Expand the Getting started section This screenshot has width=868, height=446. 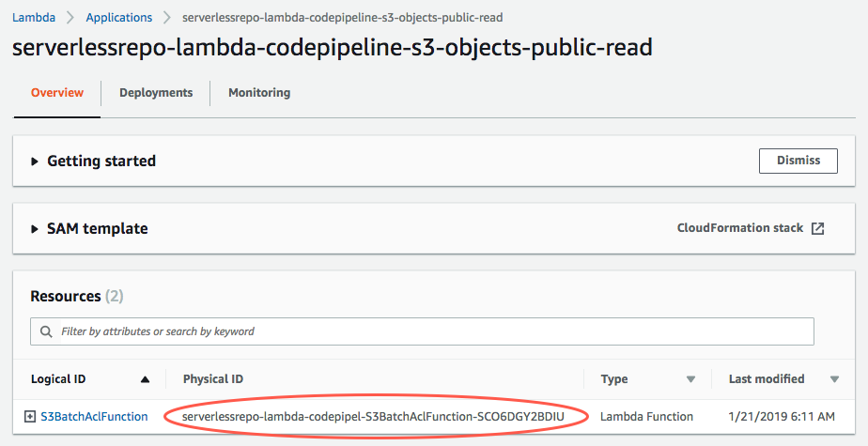click(35, 161)
